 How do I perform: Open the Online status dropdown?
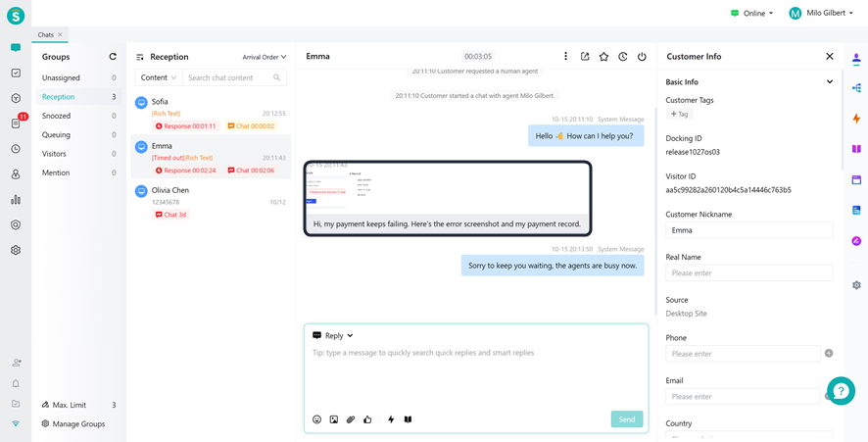751,14
